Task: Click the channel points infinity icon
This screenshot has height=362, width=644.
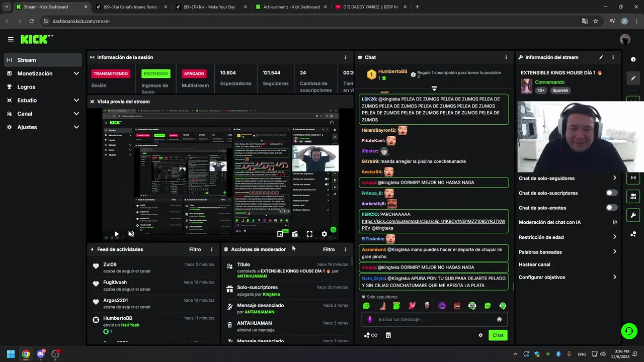Action: coord(371,335)
